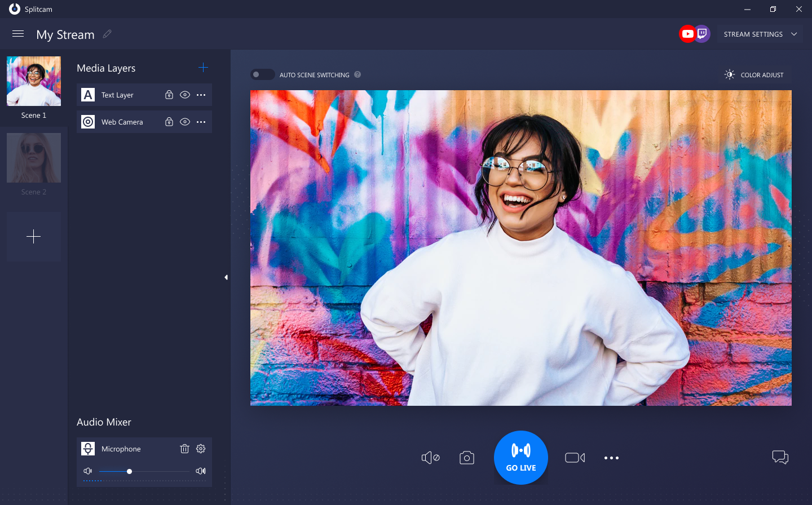The image size is (812, 505).
Task: Open more options for the Web Camera layer
Action: tap(201, 122)
